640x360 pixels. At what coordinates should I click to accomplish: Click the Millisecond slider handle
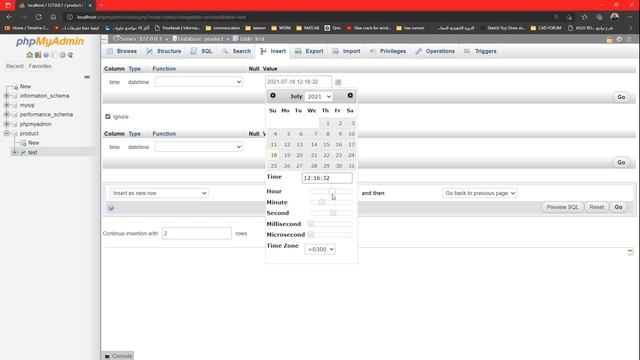[311, 224]
